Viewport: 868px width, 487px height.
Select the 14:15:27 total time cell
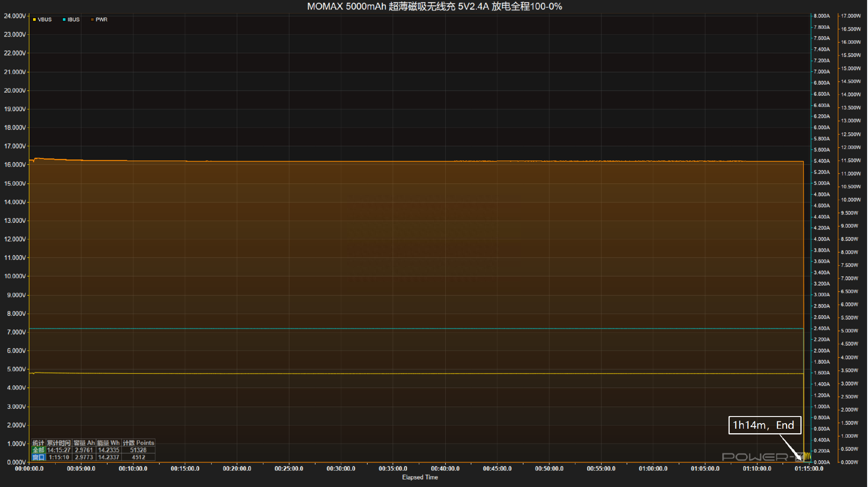pyautogui.click(x=59, y=450)
